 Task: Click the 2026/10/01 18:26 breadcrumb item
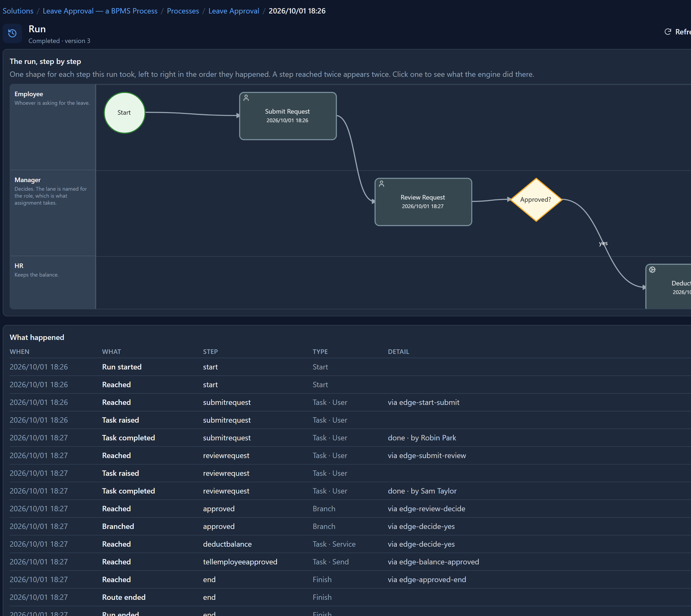297,11
